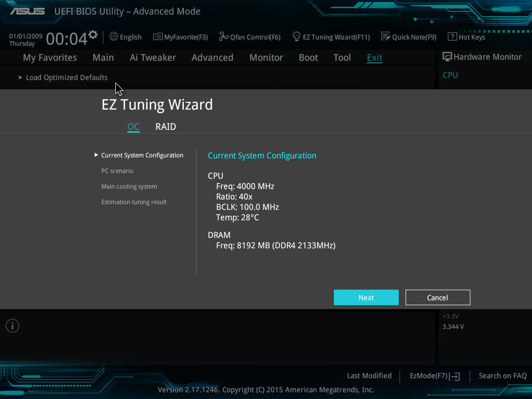
Task: Open MyFavorite(F3) list icon
Action: [157, 37]
